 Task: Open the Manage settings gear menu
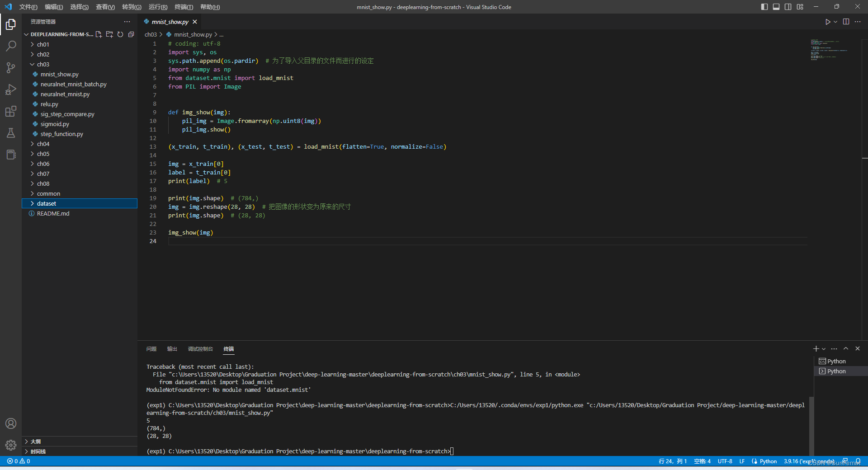pos(11,445)
